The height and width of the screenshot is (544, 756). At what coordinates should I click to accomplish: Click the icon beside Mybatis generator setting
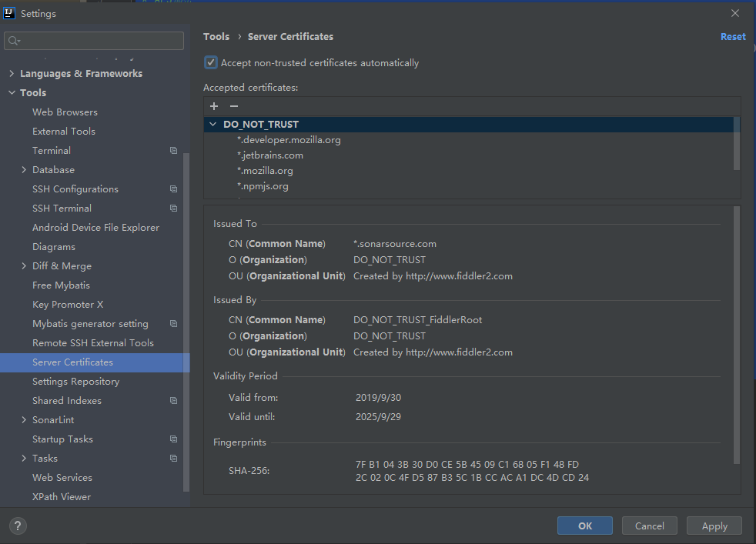[173, 323]
